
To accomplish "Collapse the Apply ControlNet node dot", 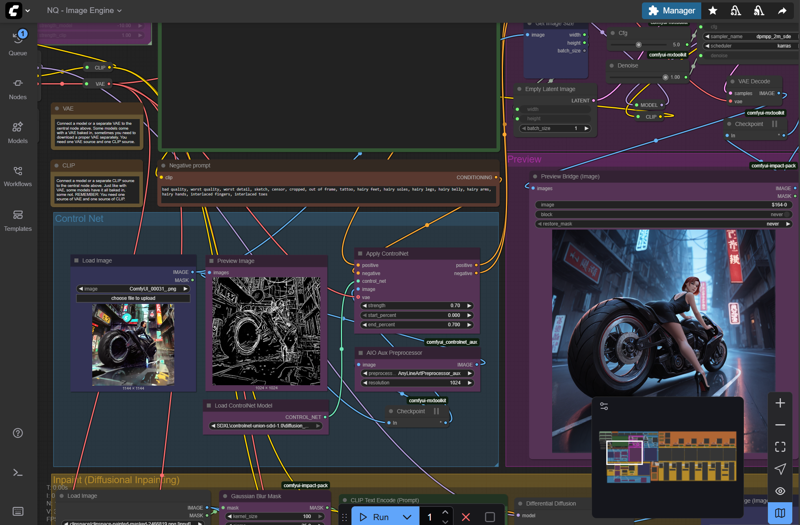I will (x=360, y=254).
